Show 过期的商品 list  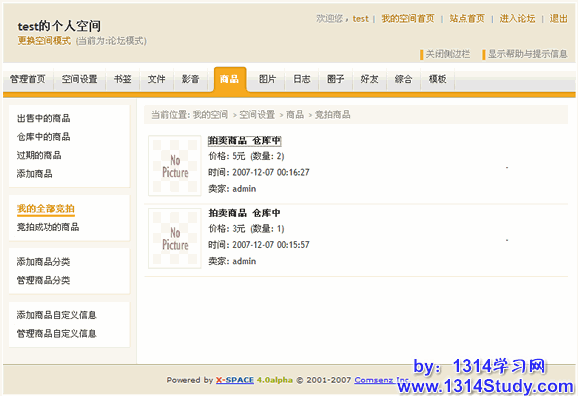coord(39,155)
